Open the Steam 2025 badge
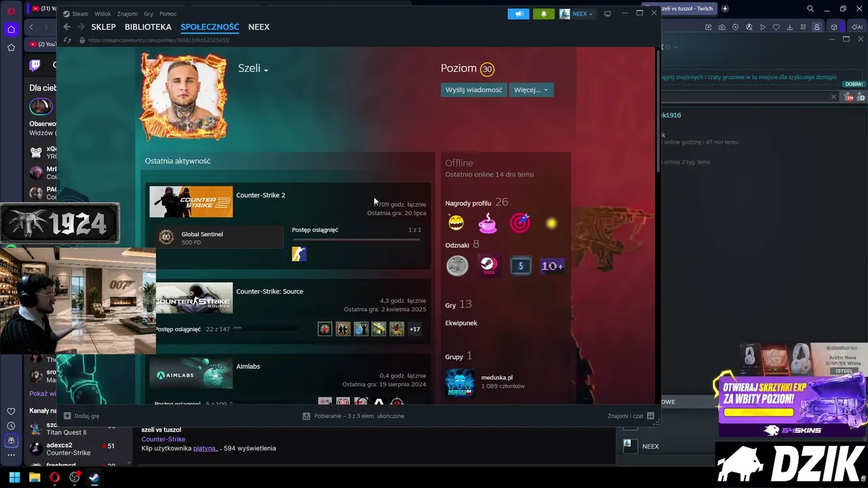Image resolution: width=868 pixels, height=488 pixels. point(489,266)
